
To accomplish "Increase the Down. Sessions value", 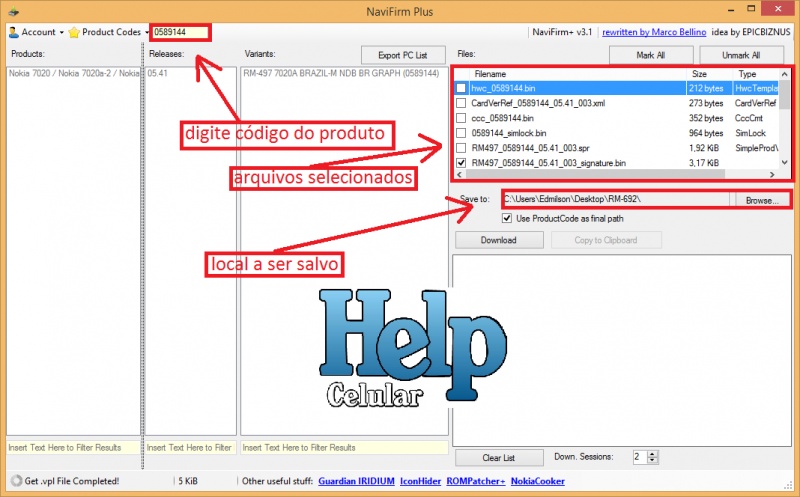I will click(x=653, y=454).
